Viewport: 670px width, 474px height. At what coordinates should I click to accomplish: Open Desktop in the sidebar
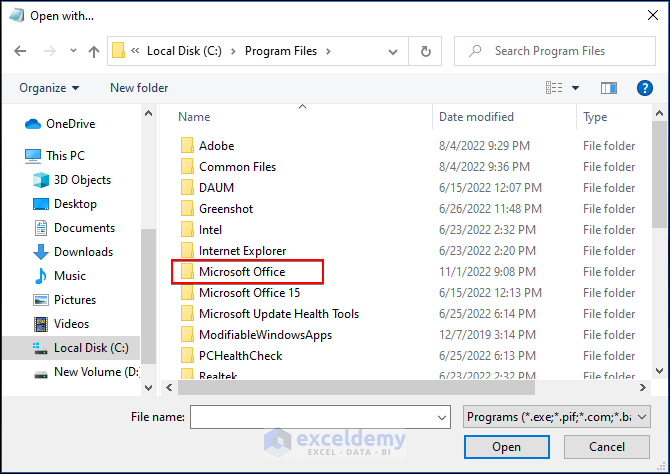65,204
